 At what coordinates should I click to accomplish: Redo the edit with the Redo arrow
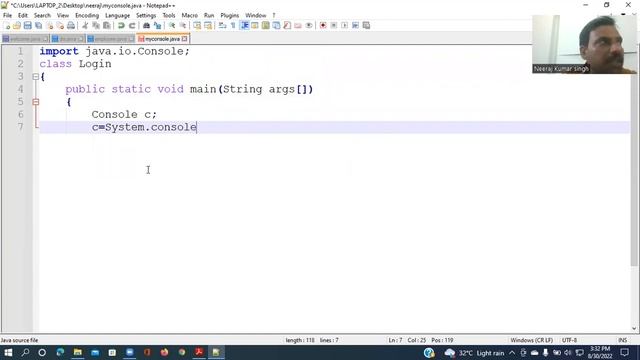click(x=132, y=26)
